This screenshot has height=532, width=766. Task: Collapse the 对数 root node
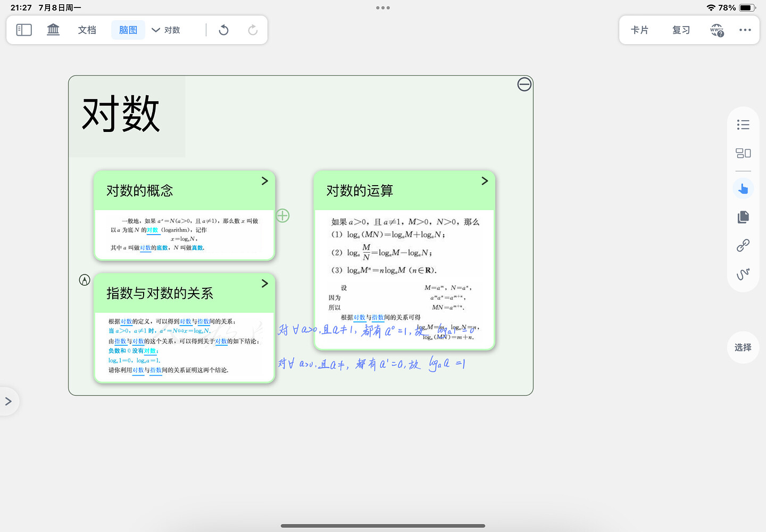524,84
